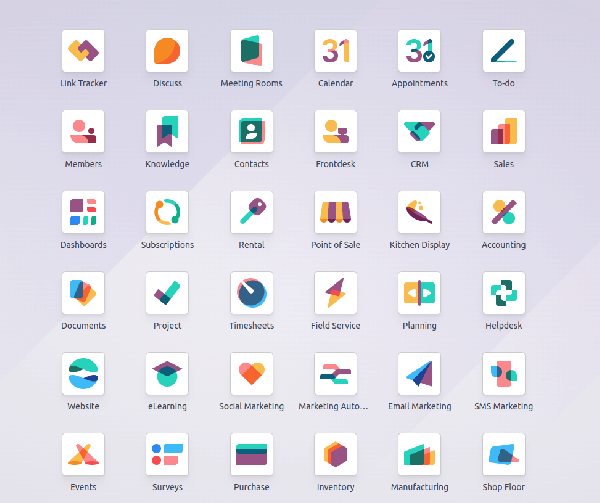This screenshot has height=503, width=600.
Task: Open the Sales app
Action: (x=503, y=132)
